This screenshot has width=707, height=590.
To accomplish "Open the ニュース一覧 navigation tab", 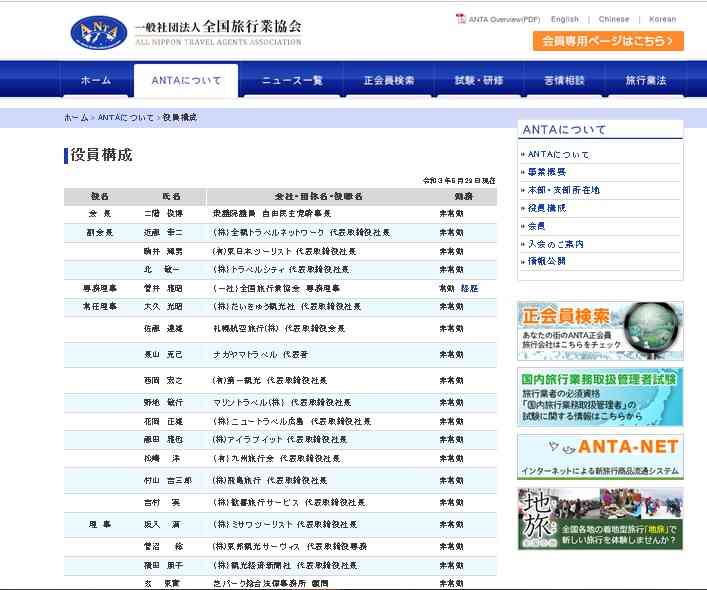I will pos(292,80).
